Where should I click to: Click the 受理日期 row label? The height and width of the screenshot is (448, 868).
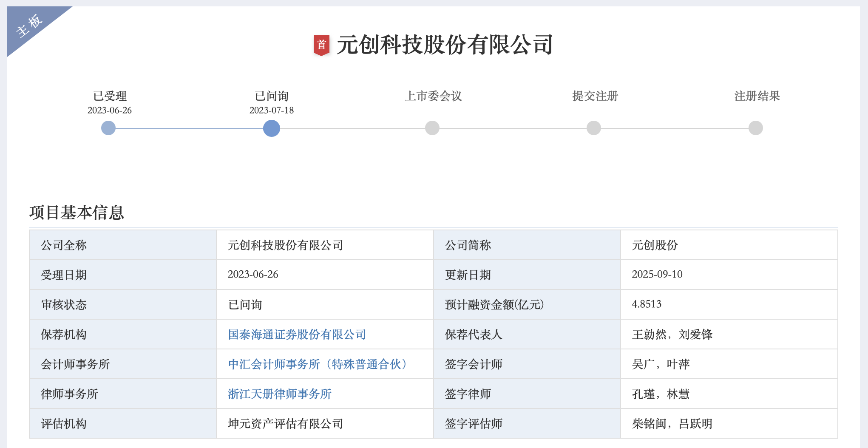[64, 275]
